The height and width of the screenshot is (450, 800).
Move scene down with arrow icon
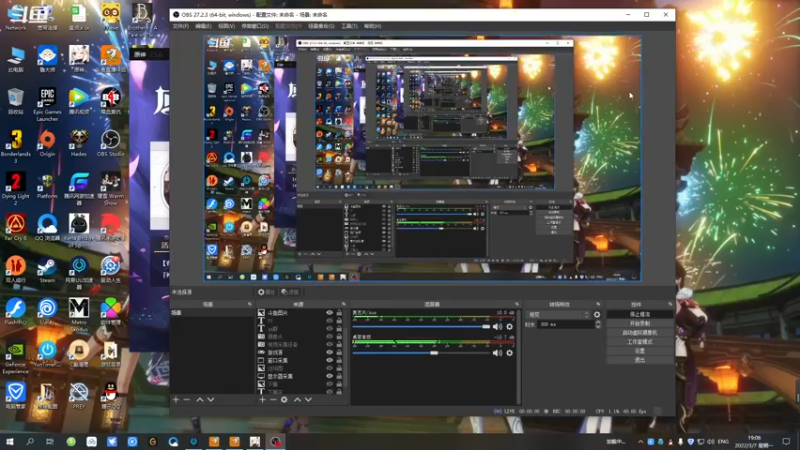pos(211,399)
